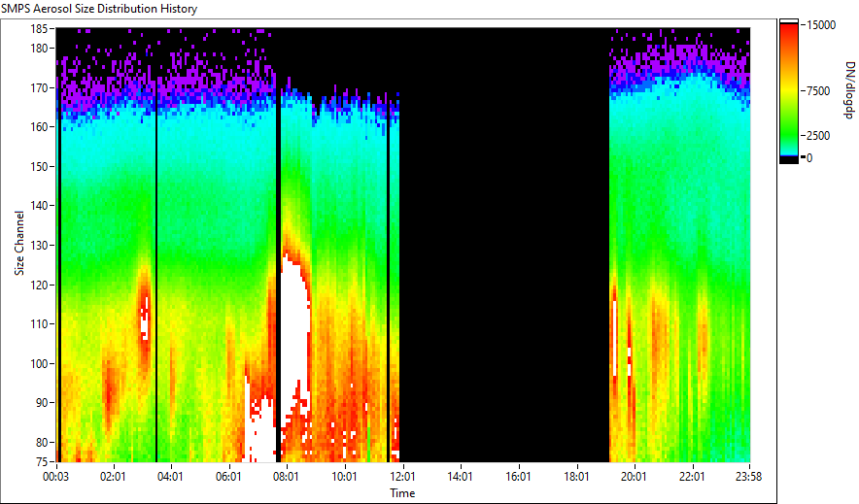Click the 14:01 time axis tick label

460,477
